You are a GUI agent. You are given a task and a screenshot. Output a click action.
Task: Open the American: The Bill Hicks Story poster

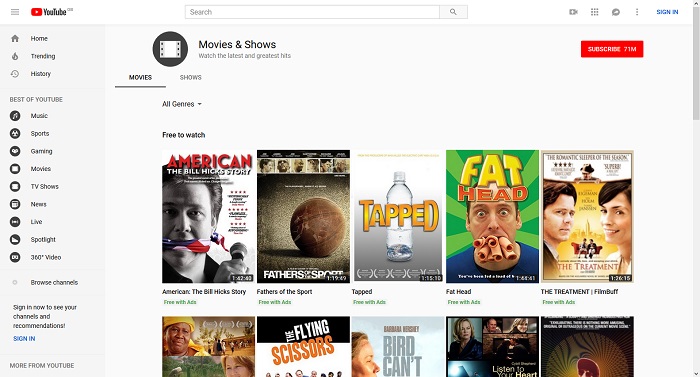coord(208,216)
